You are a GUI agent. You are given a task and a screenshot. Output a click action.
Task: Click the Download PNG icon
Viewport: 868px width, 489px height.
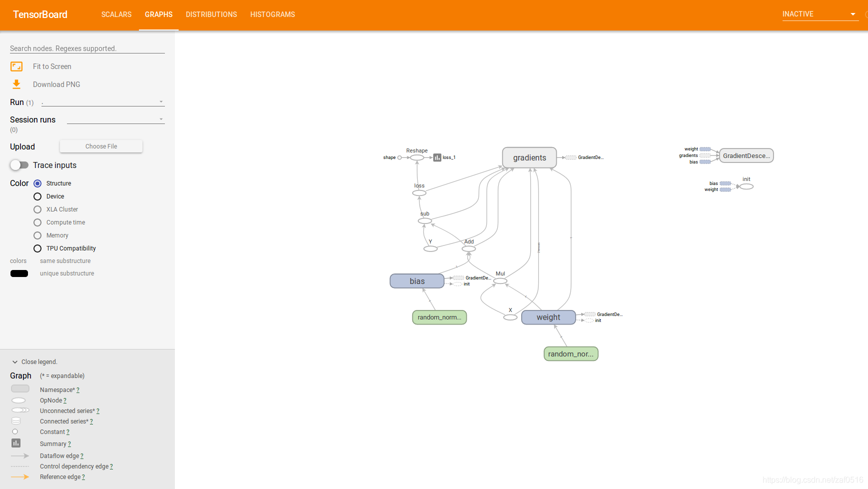[x=16, y=84]
